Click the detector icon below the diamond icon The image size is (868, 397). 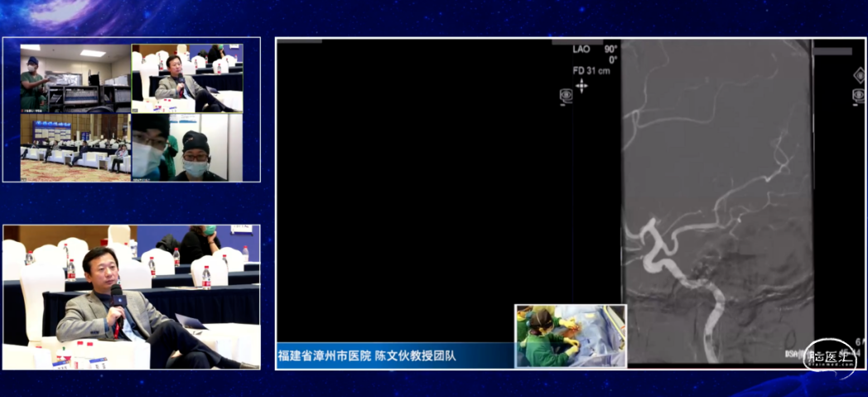tap(859, 96)
